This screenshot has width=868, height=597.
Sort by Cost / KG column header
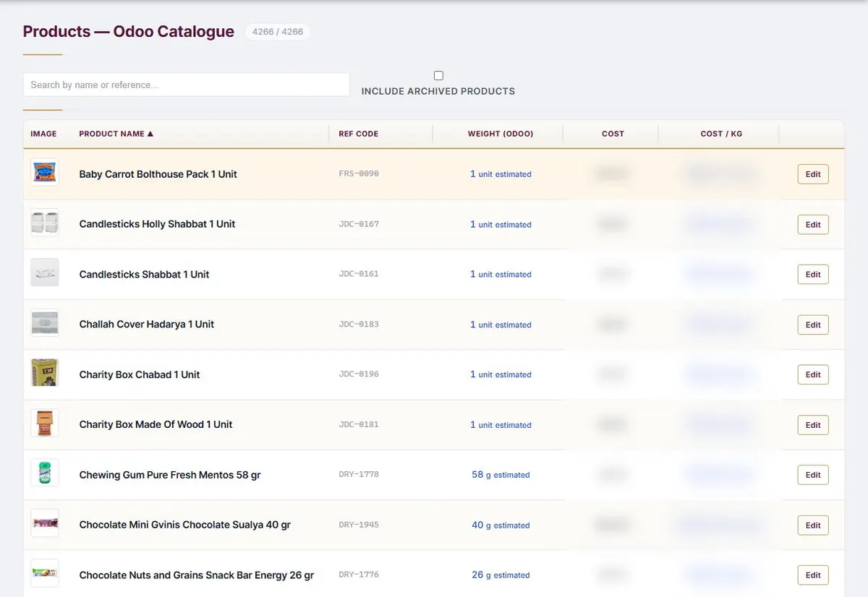pos(721,134)
